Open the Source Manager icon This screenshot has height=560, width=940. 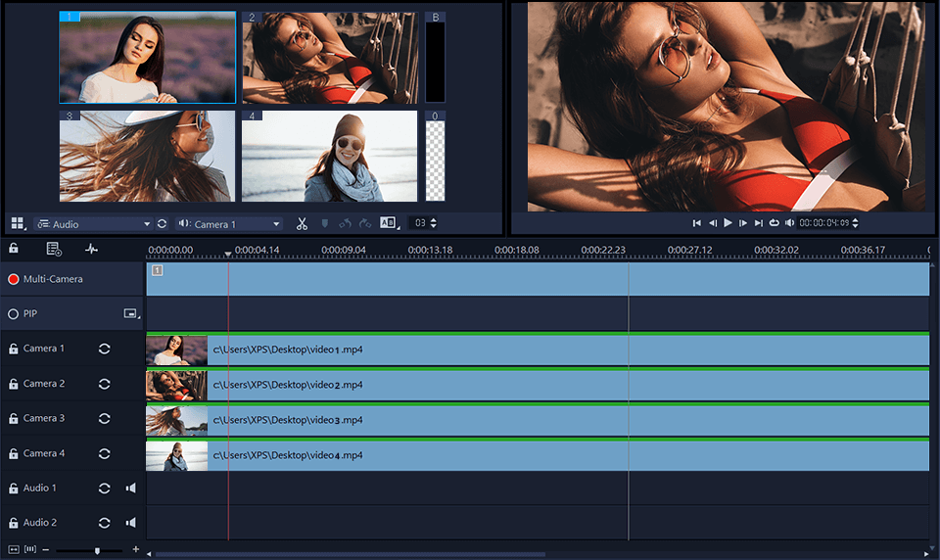pyautogui.click(x=54, y=250)
